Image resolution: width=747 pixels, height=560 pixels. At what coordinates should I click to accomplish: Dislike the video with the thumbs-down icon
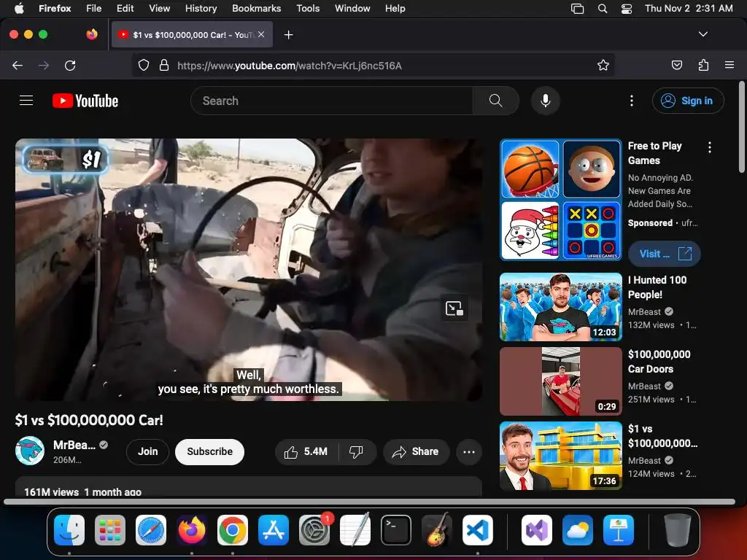(356, 451)
